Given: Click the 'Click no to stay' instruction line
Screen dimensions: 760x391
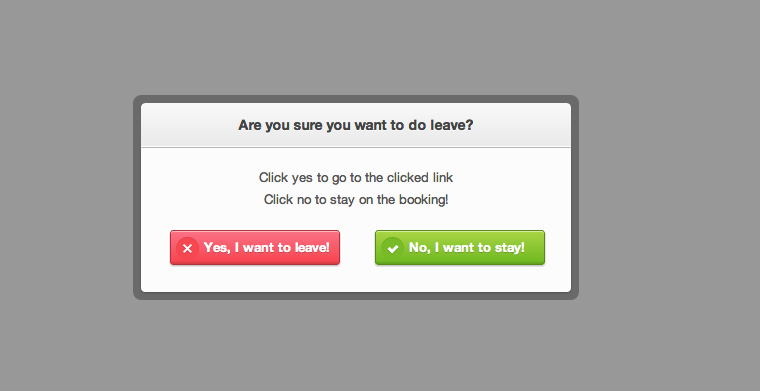Looking at the screenshot, I should point(356,199).
